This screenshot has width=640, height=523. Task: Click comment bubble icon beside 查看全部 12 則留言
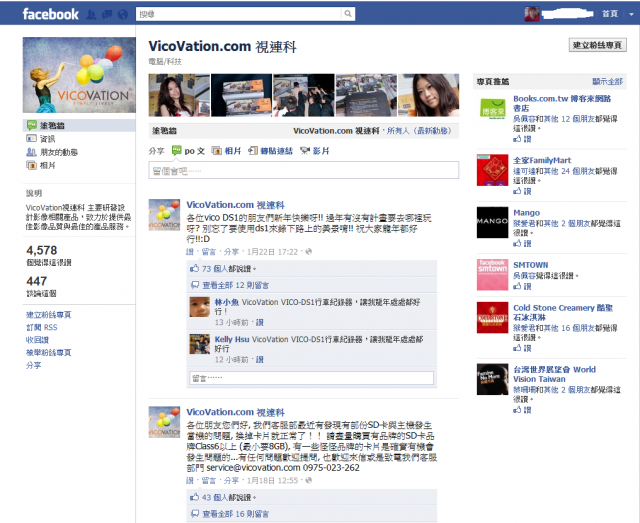pos(195,285)
